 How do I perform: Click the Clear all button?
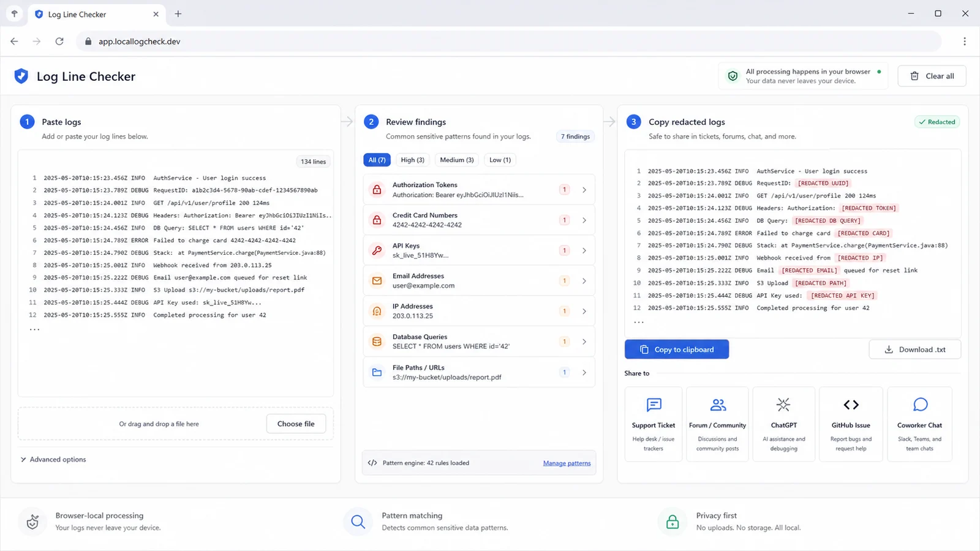pos(932,76)
